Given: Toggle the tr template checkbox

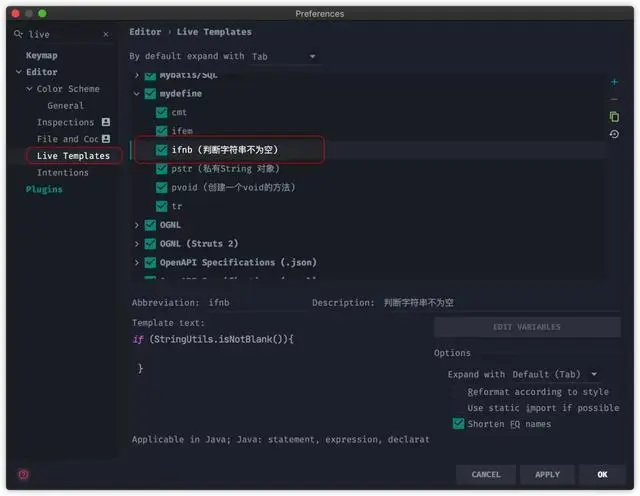Looking at the screenshot, I should [162, 206].
